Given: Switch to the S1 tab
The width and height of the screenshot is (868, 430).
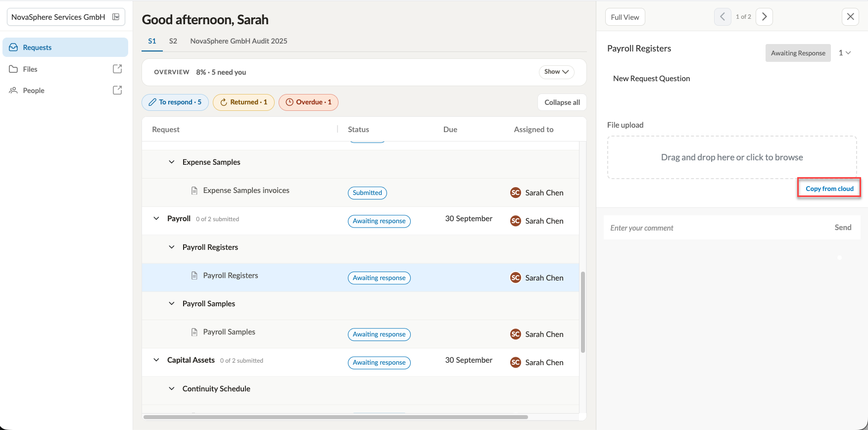Looking at the screenshot, I should pyautogui.click(x=152, y=41).
